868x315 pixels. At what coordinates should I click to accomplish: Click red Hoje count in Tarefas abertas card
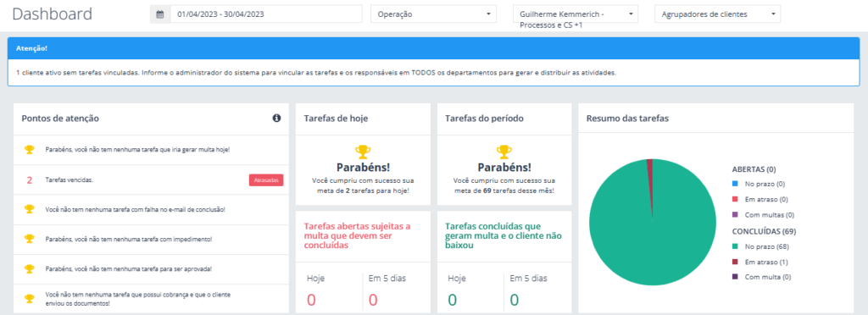311,300
